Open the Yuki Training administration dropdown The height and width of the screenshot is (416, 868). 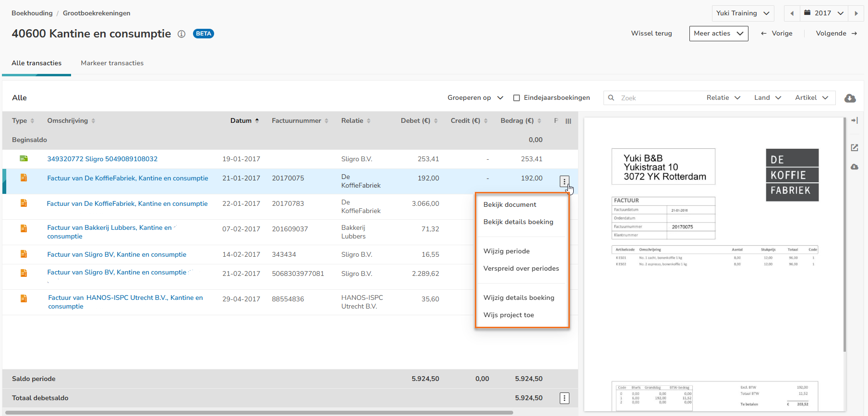pos(742,13)
